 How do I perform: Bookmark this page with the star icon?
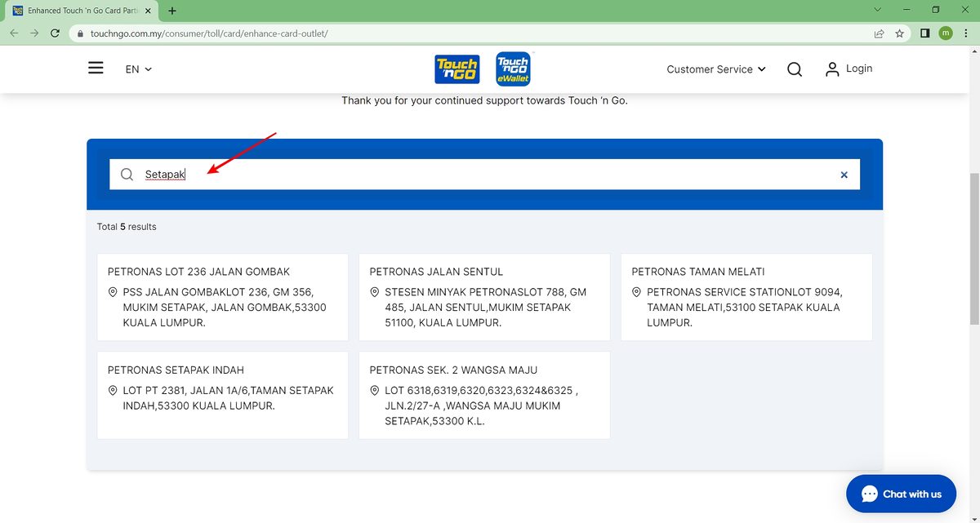pos(899,33)
